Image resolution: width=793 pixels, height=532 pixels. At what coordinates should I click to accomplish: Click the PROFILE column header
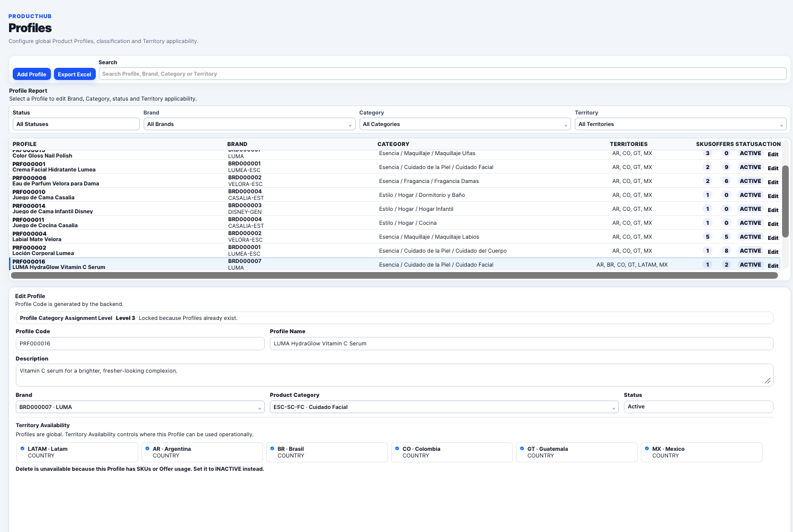click(25, 144)
